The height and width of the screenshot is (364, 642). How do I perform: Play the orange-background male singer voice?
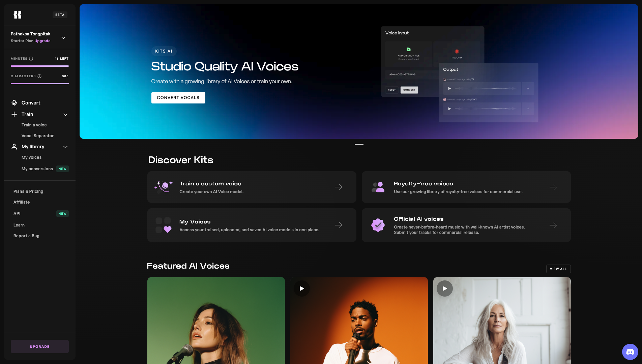point(302,289)
